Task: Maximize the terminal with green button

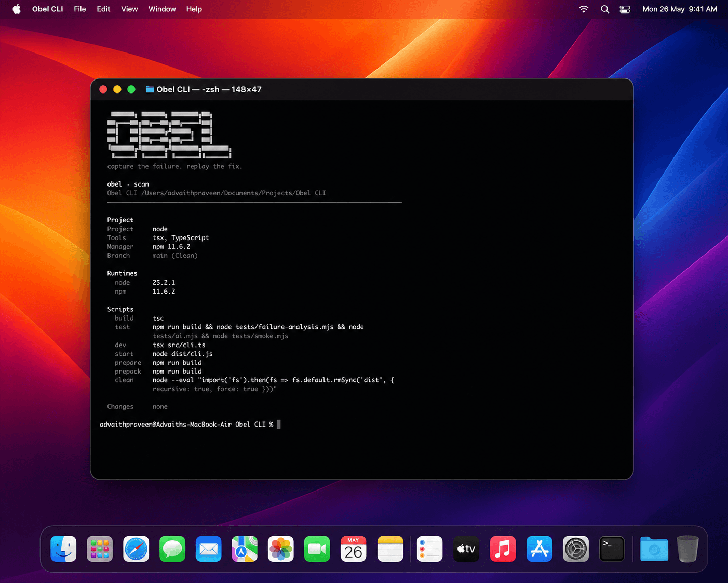Action: [131, 89]
